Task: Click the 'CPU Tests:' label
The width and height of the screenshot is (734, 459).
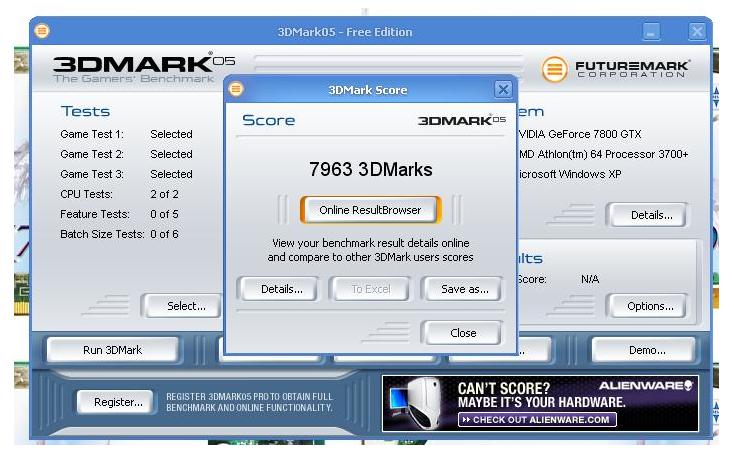Action: coord(86,194)
